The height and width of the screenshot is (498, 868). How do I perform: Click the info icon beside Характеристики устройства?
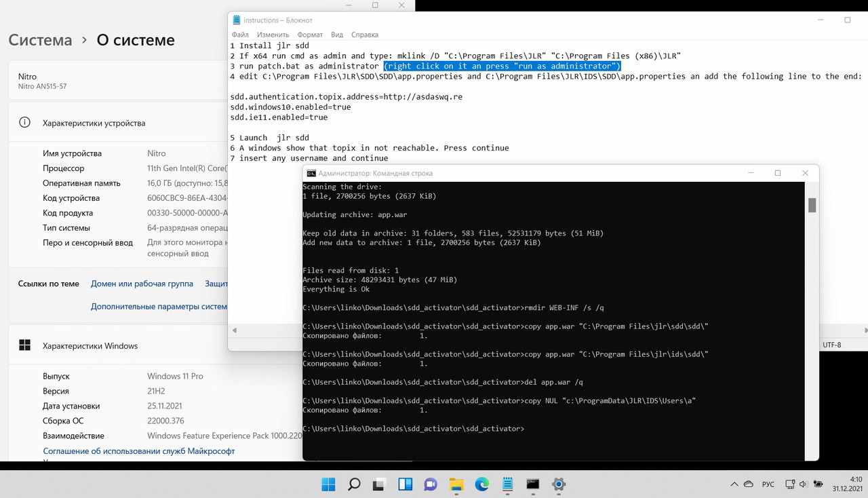point(24,123)
